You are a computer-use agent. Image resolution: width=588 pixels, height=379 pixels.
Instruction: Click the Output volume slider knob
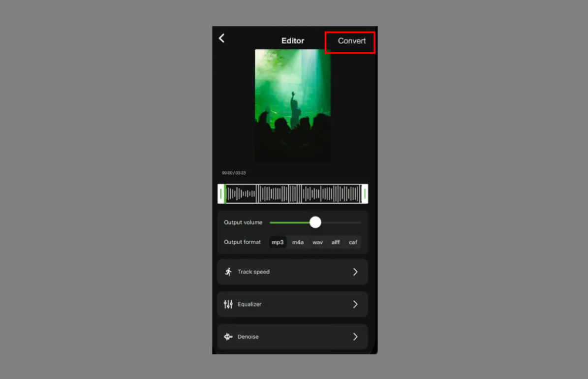pos(315,222)
